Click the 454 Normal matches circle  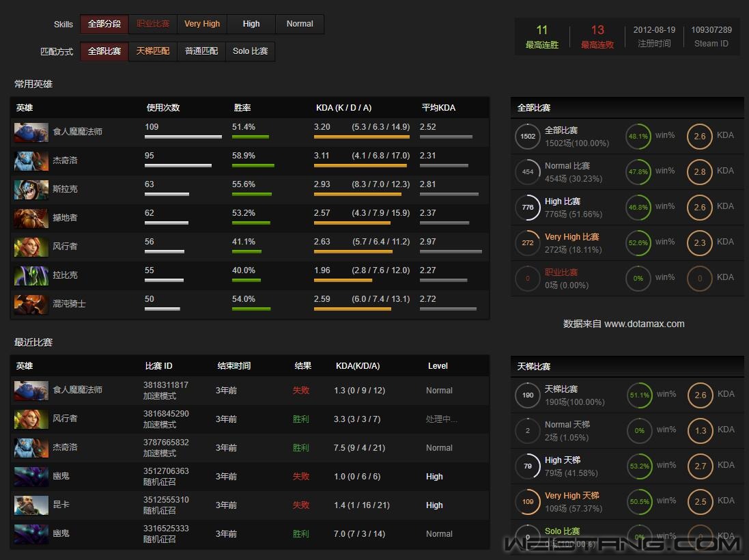coord(527,171)
